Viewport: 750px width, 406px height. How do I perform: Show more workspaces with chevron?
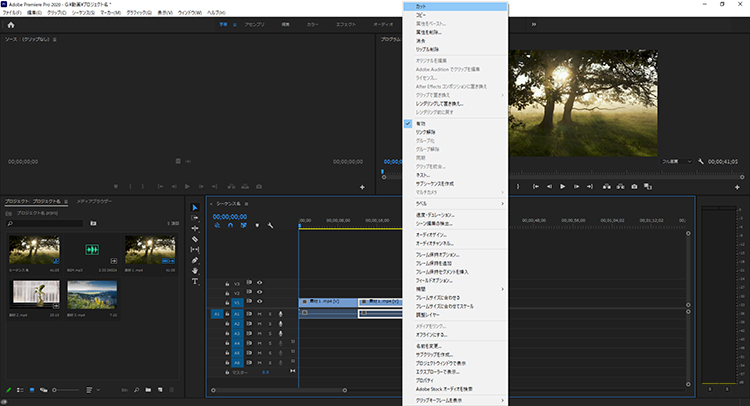click(x=534, y=24)
